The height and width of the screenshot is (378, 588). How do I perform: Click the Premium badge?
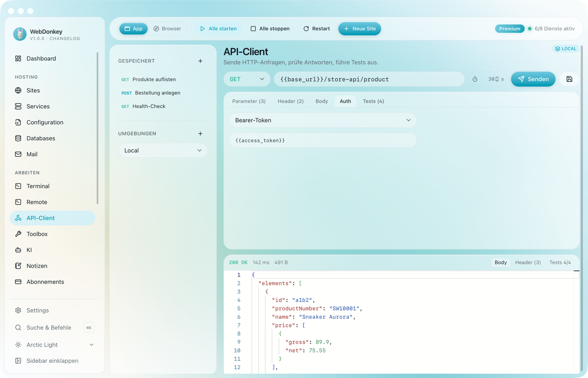click(x=510, y=29)
